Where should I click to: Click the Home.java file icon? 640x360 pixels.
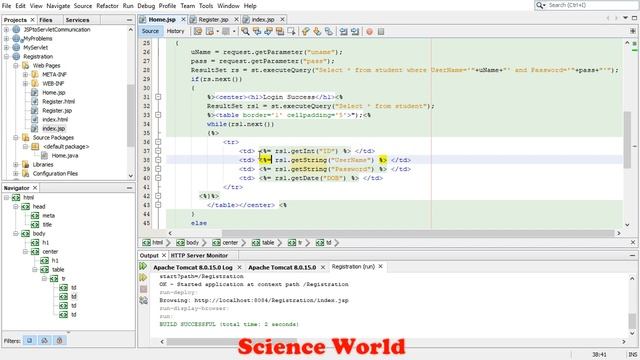44,156
